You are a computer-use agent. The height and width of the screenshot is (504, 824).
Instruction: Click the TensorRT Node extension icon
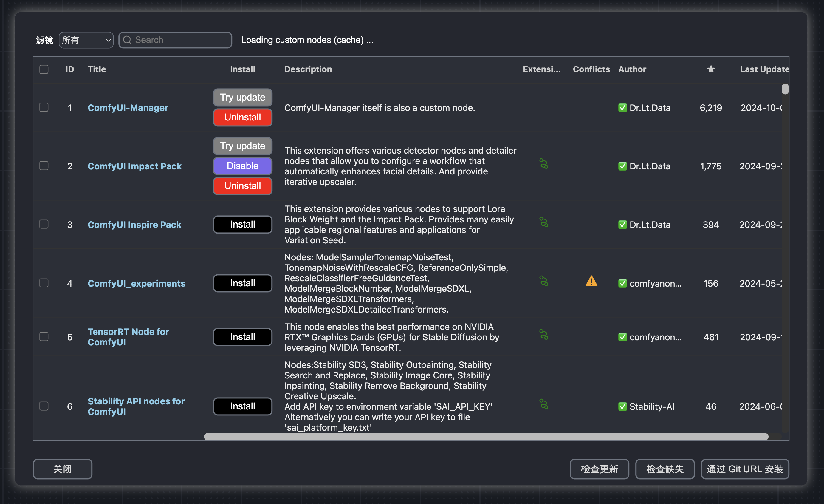click(543, 335)
